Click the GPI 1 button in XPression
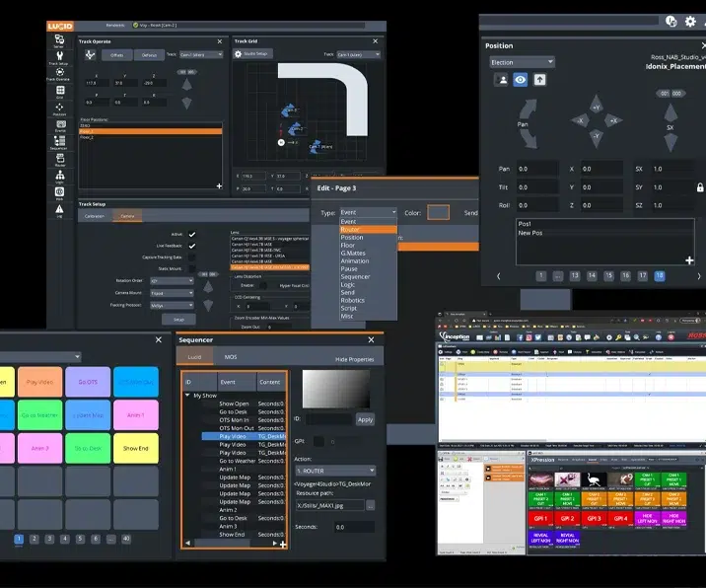Viewport: 706px width, 588px height. 540,519
